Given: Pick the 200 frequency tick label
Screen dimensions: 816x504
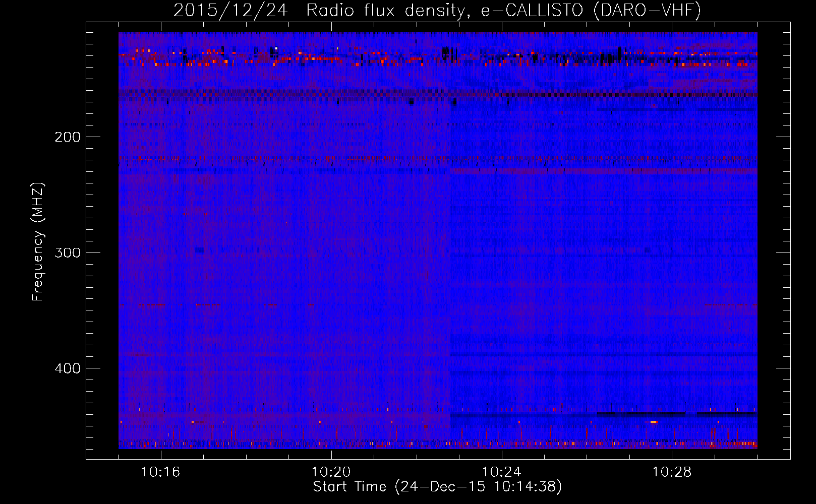Looking at the screenshot, I should 68,137.
